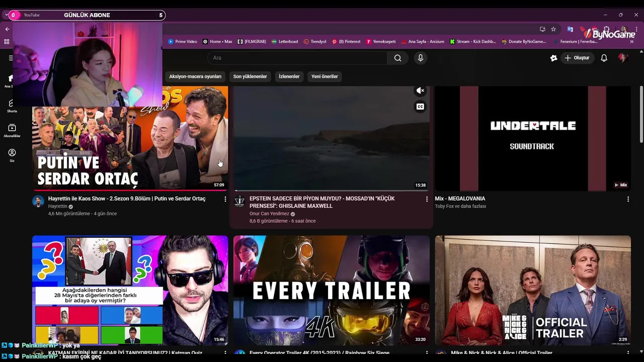This screenshot has width=644, height=362.
Task: Open EPSTEIN SADECE BİR PİYON MUYDU title
Action: coord(322,202)
